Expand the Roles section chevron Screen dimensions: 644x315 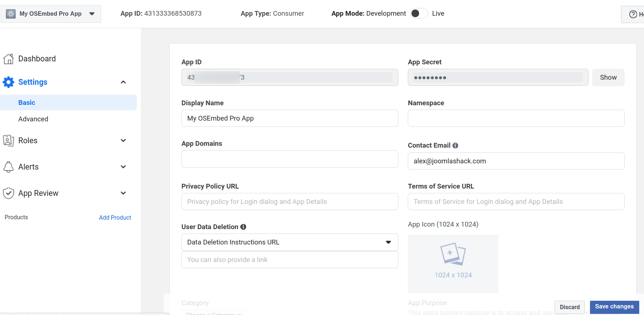[x=123, y=141]
